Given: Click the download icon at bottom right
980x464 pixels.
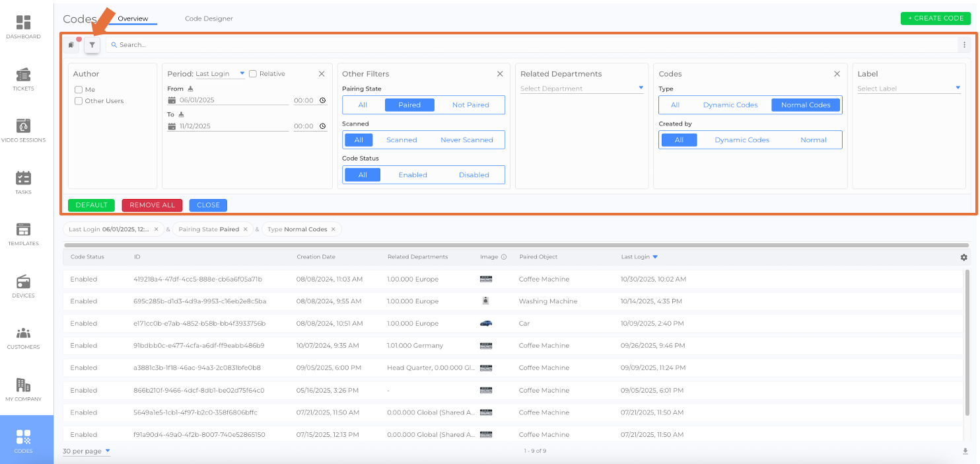Looking at the screenshot, I should [965, 451].
